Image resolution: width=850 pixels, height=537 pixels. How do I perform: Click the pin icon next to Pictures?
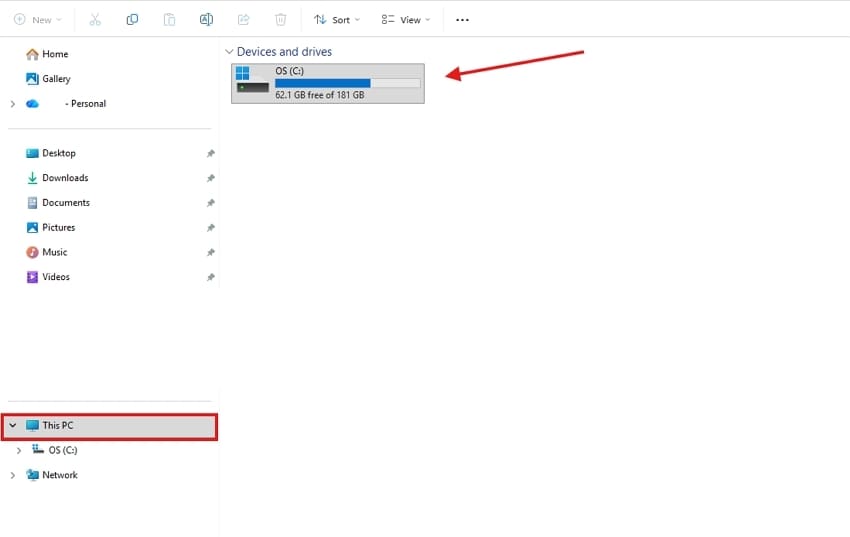(210, 228)
